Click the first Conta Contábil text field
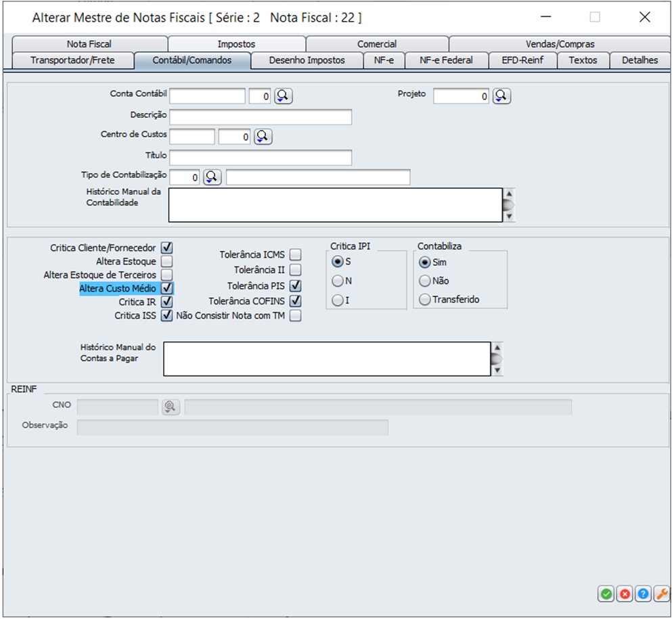This screenshot has width=672, height=619. (208, 96)
